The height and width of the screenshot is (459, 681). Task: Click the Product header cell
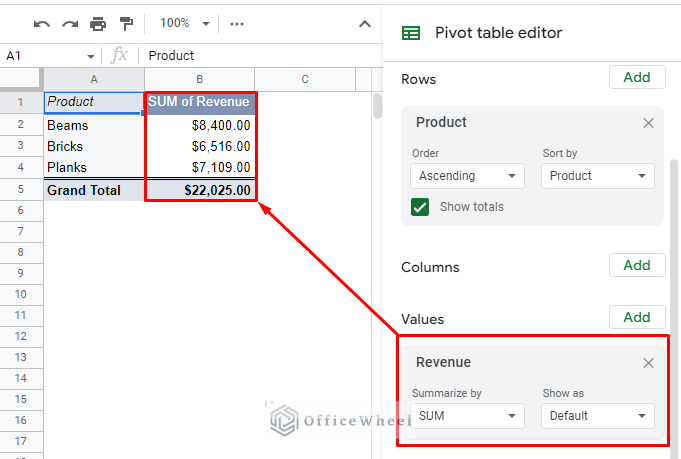click(94, 102)
